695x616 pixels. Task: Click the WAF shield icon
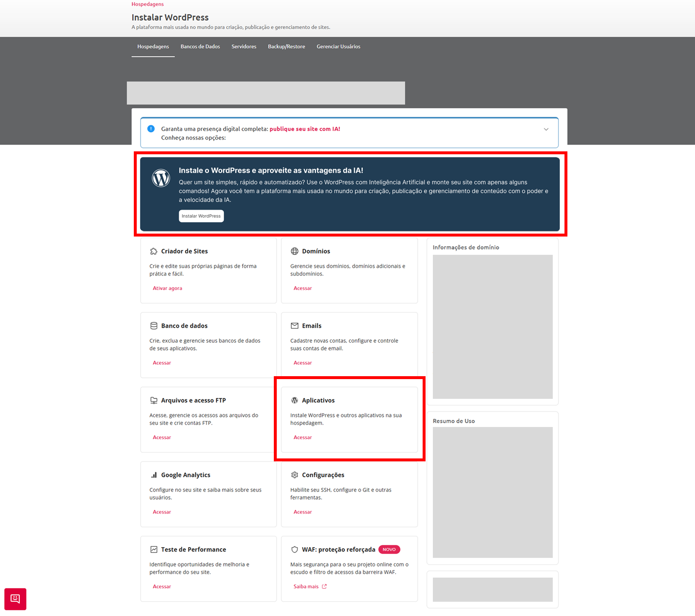294,549
